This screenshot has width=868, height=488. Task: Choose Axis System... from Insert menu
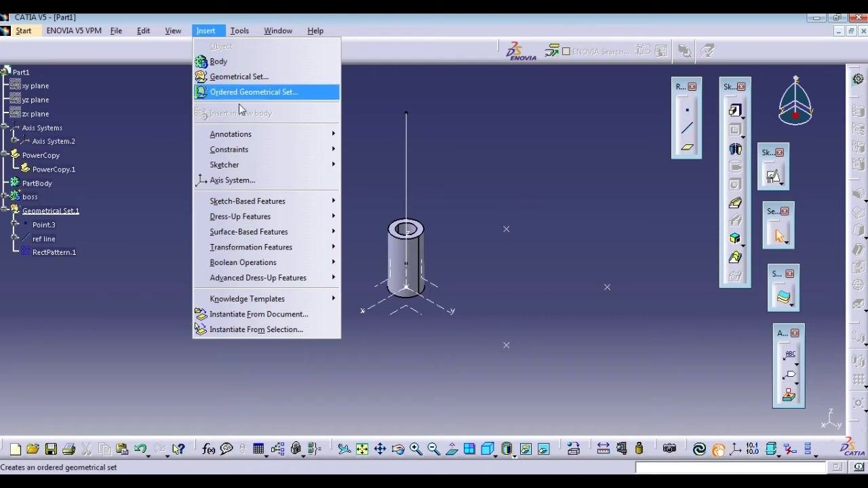[267, 180]
